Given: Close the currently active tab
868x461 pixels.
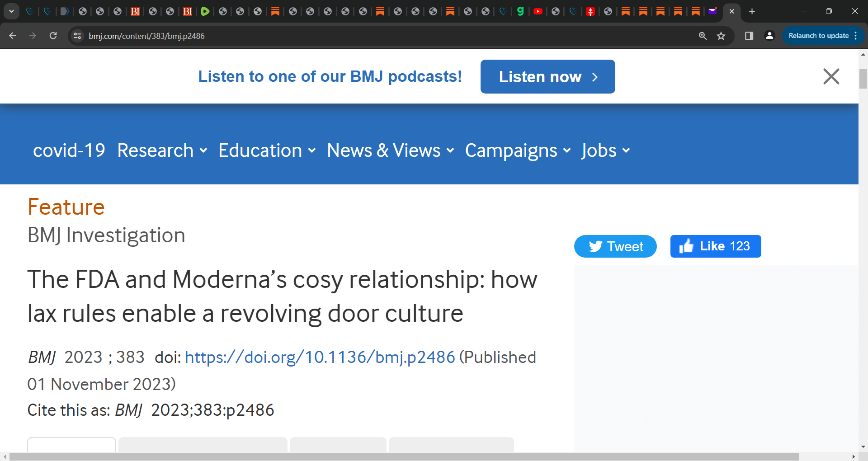Looking at the screenshot, I should click(x=731, y=11).
